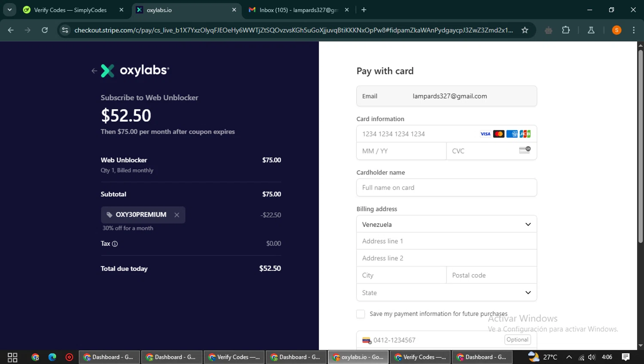
Task: Open the weather 27°C widget
Action: pyautogui.click(x=543, y=357)
